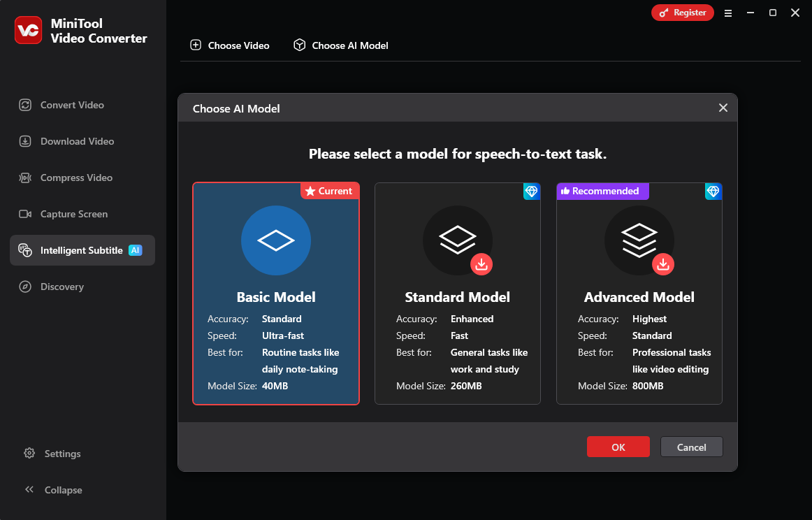Download the Advanced Model

[x=663, y=264]
